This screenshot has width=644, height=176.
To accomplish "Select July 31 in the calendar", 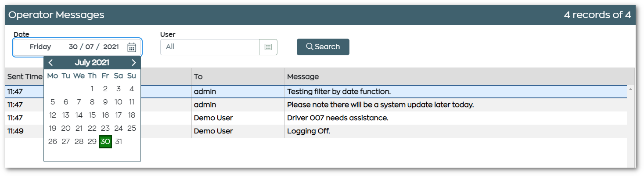I will point(119,142).
